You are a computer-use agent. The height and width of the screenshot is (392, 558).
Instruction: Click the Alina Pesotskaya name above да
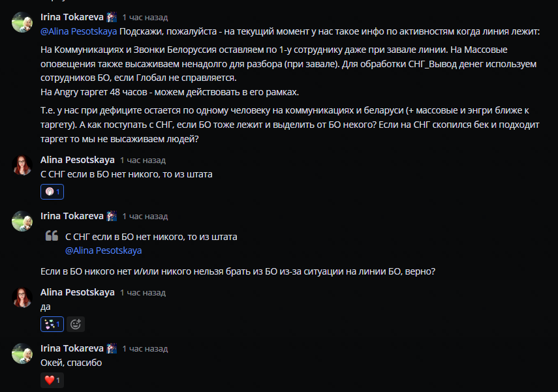pos(78,292)
